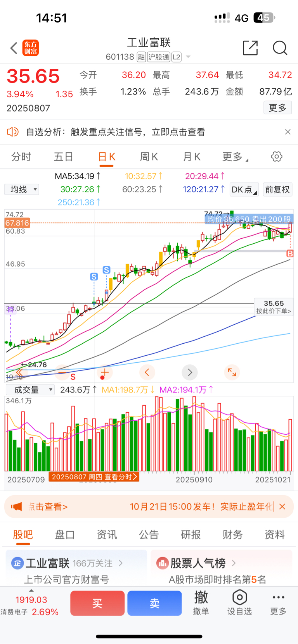Click the blue S marker near the crosshair
Screen dimensions: 298x644
tap(94, 276)
